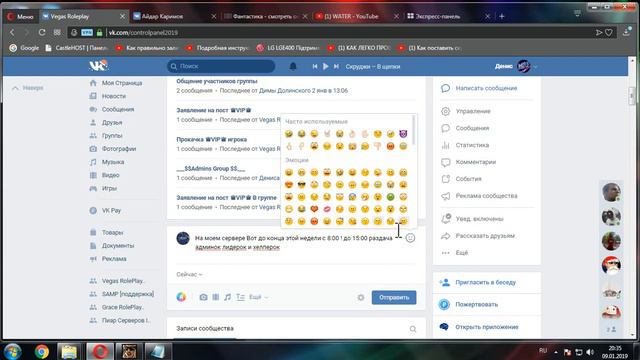
Task: Open Opera Меню button
Action: click(x=20, y=16)
